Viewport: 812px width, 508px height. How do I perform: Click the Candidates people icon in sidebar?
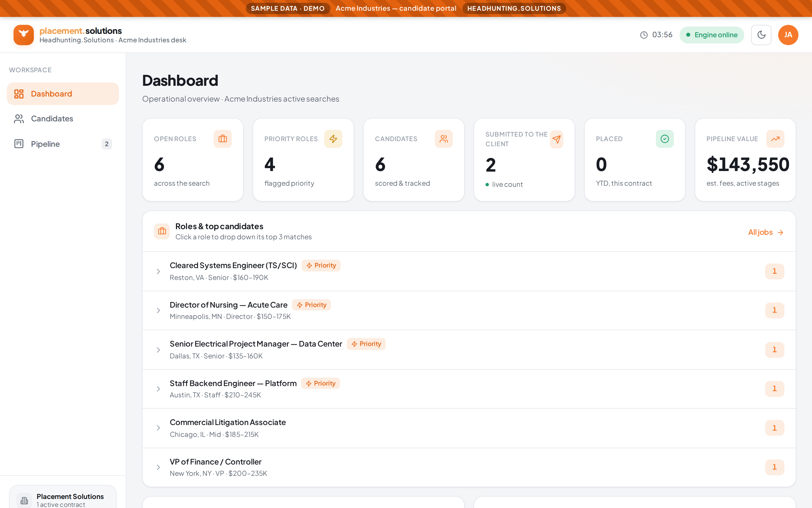pyautogui.click(x=19, y=119)
